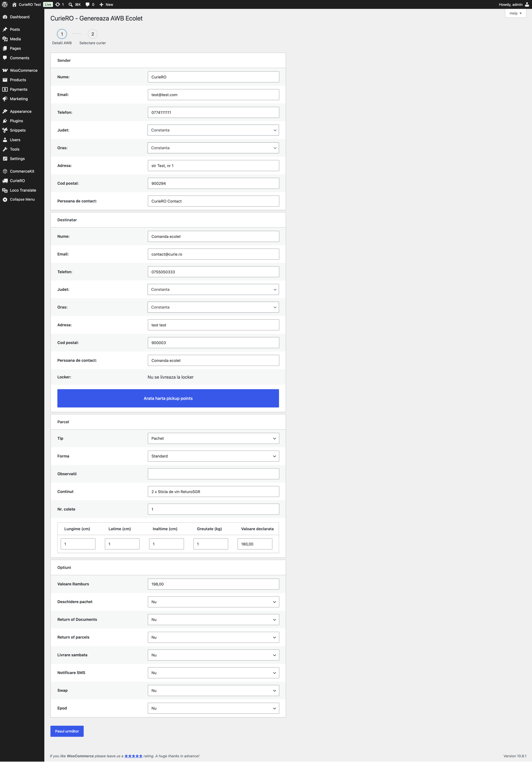This screenshot has width=532, height=762.
Task: Open the Return of parcels dropdown
Action: (213, 637)
